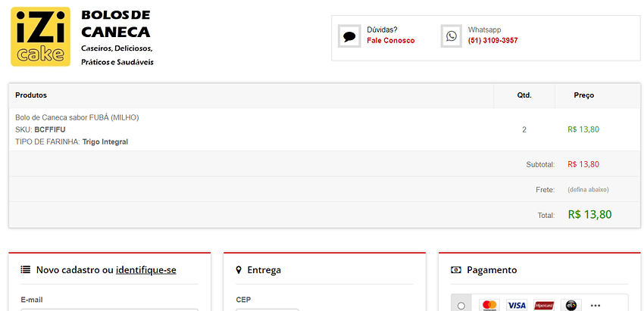Screen dimensions: 644x311
Task: Click the Qtd. column header
Action: [524, 95]
